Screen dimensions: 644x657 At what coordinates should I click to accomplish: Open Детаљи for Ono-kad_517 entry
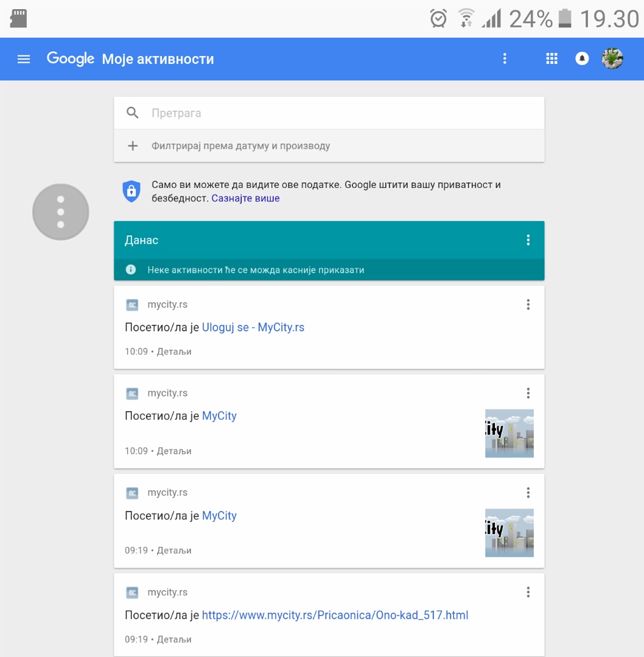pyautogui.click(x=174, y=639)
